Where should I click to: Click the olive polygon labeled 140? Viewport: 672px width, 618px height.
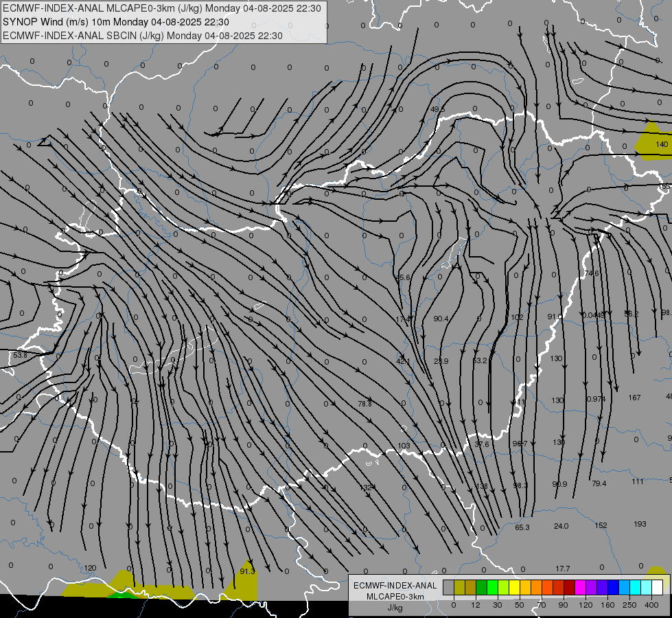pos(652,141)
